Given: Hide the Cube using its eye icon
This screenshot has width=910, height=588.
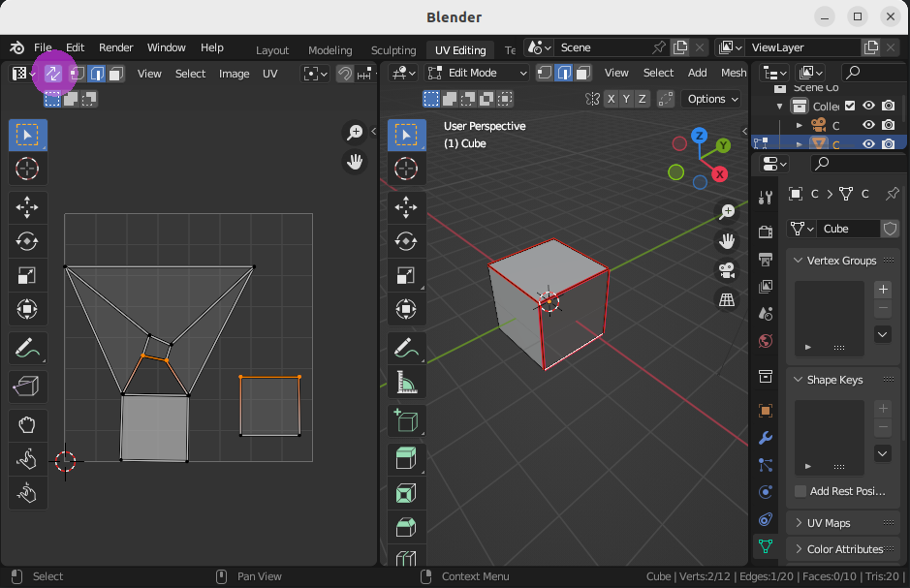Looking at the screenshot, I should point(868,142).
